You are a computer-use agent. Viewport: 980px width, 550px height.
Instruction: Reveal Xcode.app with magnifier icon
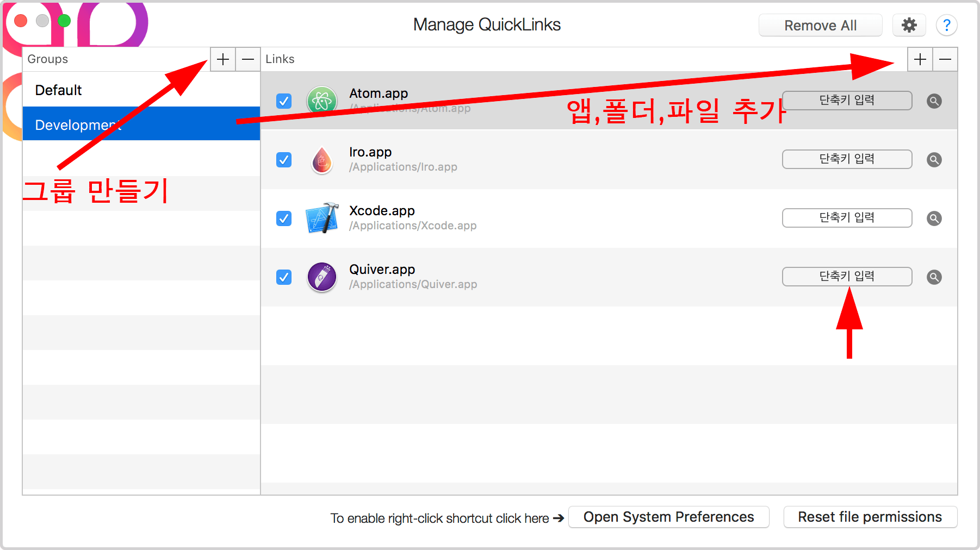click(934, 218)
